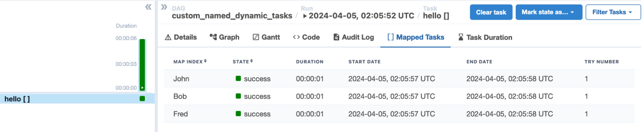Open the Filter Tasks dropdown
Screen dimensions: 644x132
[x=612, y=12]
